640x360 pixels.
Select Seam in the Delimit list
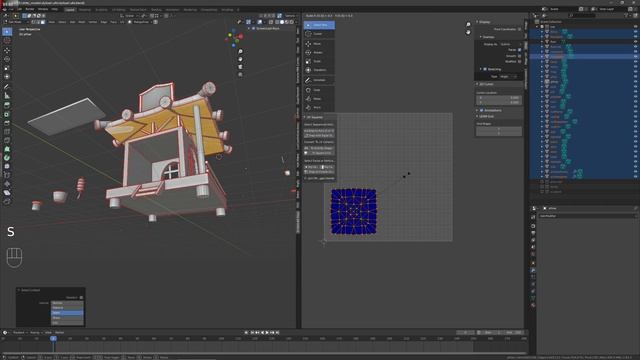point(67,313)
